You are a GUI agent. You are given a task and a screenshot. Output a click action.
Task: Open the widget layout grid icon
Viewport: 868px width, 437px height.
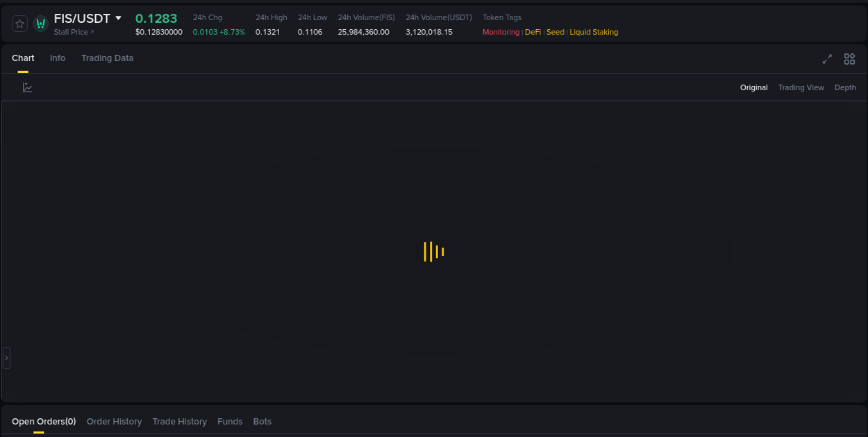pos(849,60)
